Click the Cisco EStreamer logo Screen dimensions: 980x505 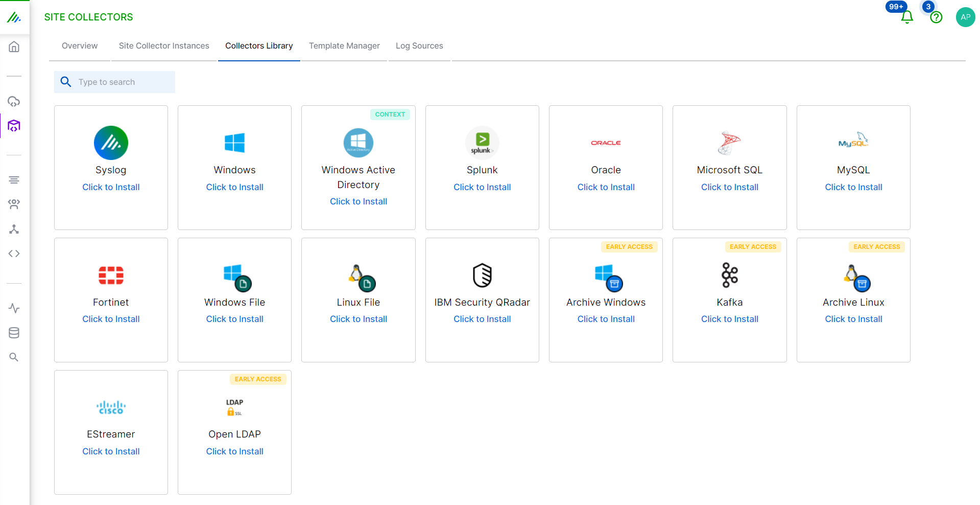point(111,407)
